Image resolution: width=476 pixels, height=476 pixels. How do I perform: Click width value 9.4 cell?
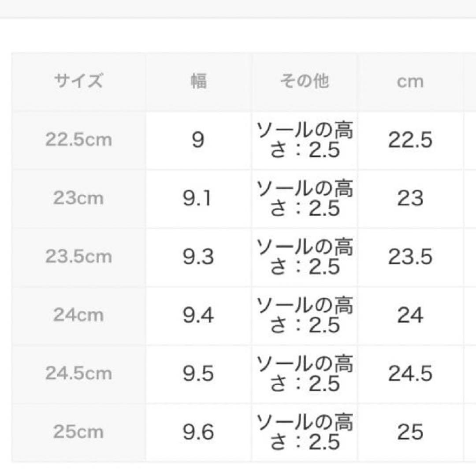click(x=198, y=315)
